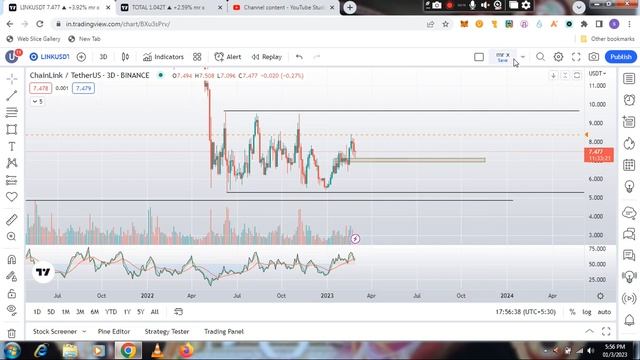Viewport: 640px width, 360px height.
Task: Toggle lock all drawing tools
Action: tap(12, 293)
